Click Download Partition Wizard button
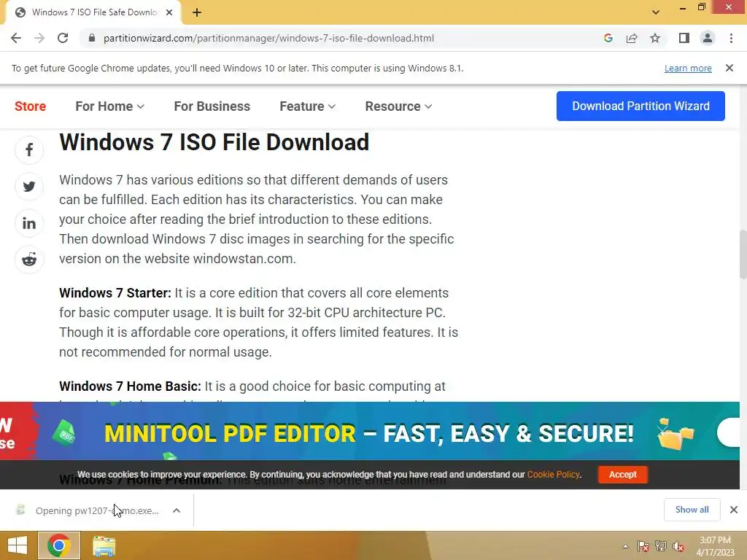747x560 pixels. 640,106
